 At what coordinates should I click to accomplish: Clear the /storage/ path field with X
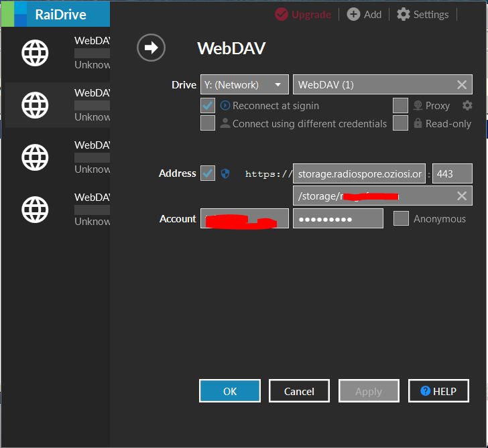(x=462, y=196)
